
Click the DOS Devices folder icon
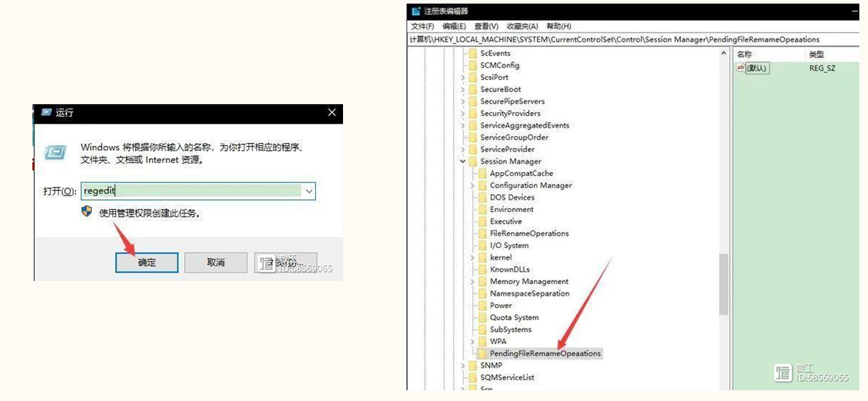(483, 198)
